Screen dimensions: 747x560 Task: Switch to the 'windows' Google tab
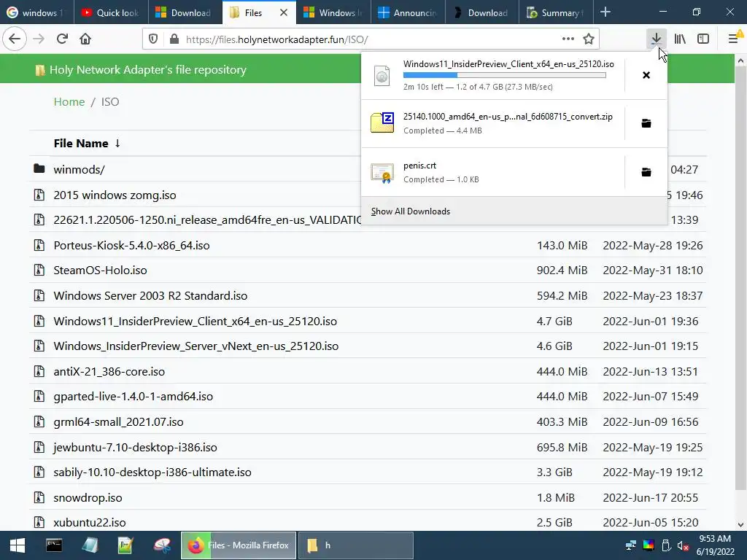click(37, 12)
